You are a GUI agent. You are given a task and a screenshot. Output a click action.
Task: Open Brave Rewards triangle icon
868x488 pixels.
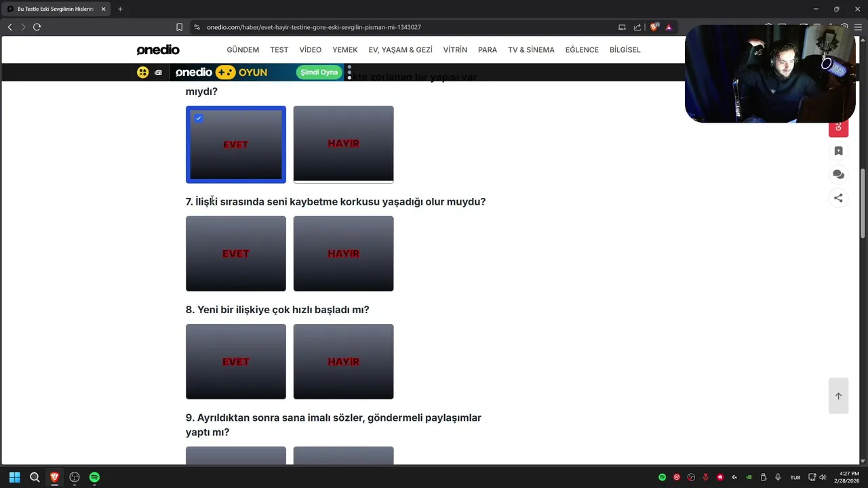669,27
